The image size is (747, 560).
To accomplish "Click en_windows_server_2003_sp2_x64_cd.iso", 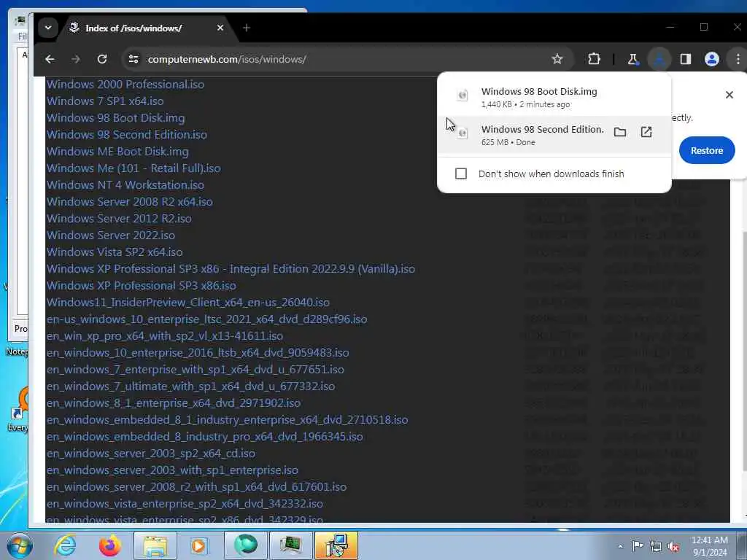I will coord(151,453).
